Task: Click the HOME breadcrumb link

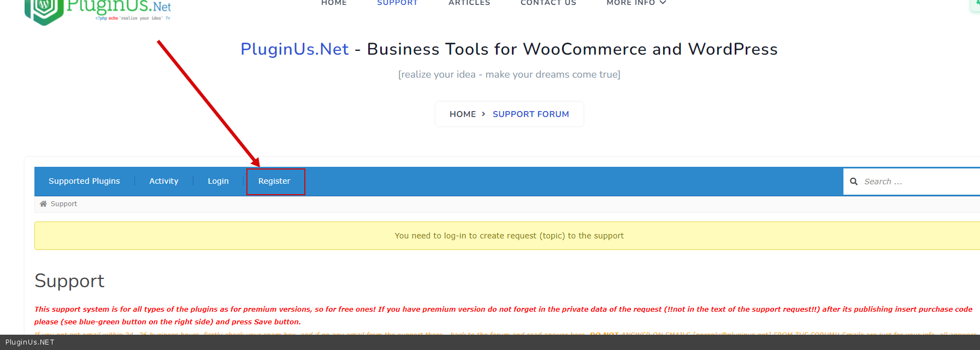Action: pos(463,114)
